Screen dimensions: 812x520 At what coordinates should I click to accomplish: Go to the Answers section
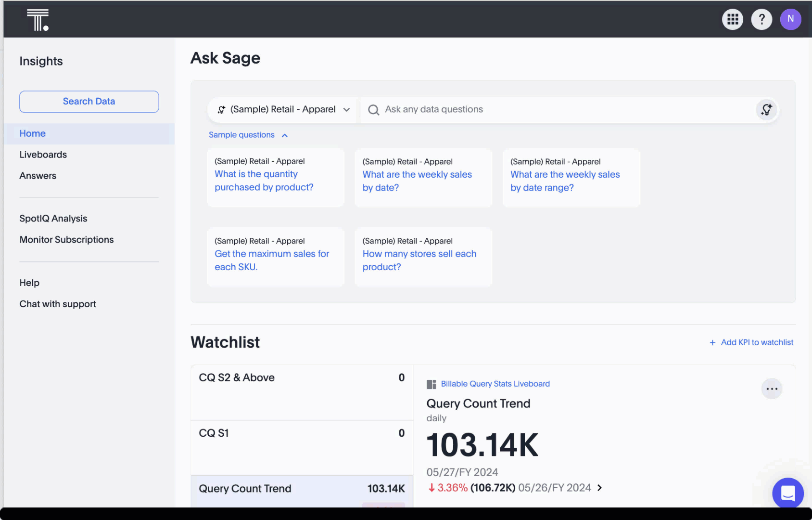click(38, 175)
